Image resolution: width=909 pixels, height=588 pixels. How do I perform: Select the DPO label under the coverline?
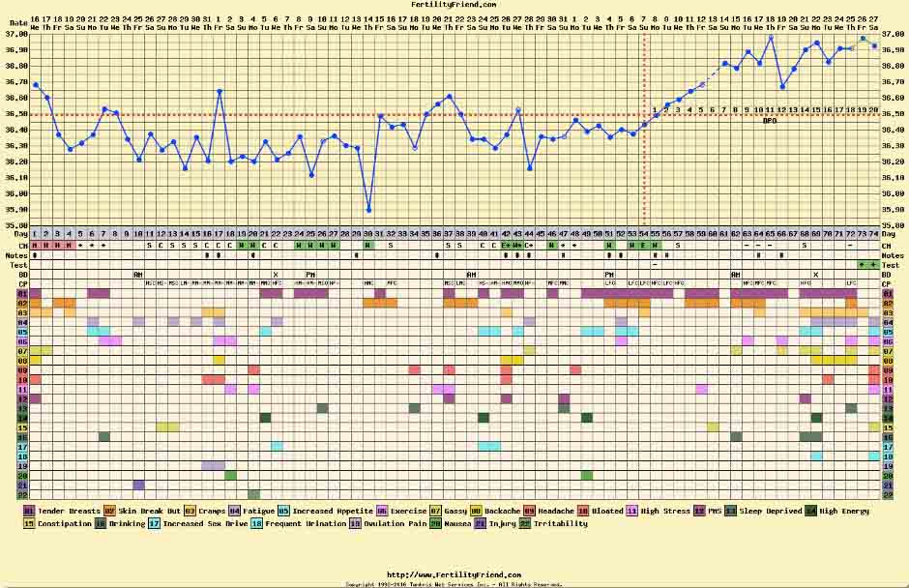(x=770, y=121)
